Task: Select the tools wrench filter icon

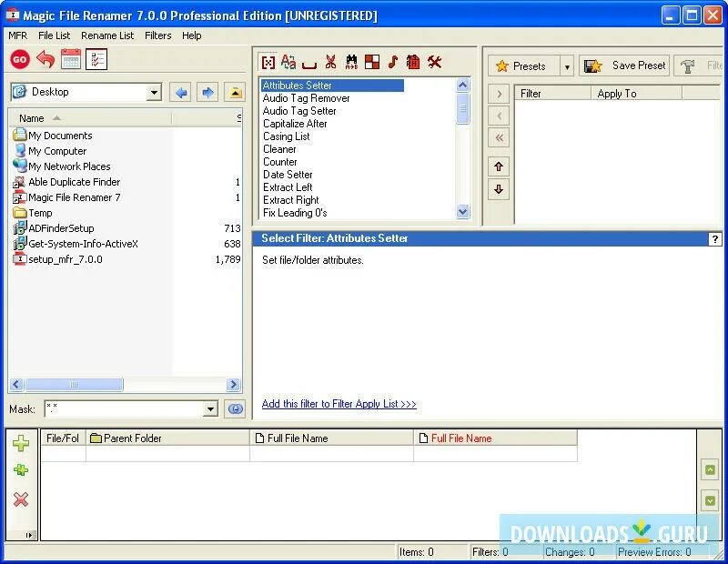Action: tap(435, 62)
